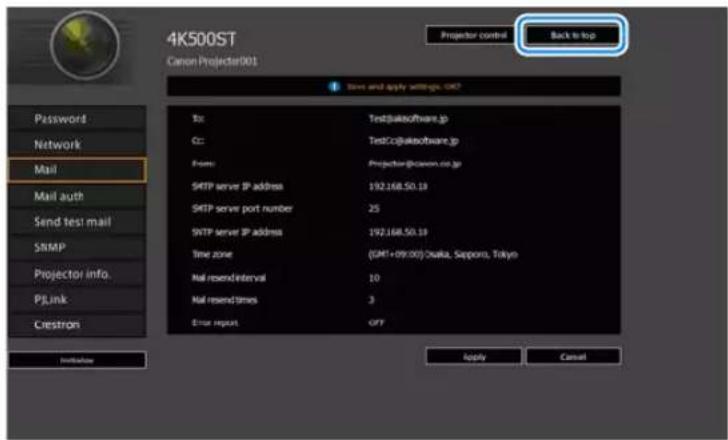This screenshot has height=440, width=728.
Task: Click the To: address Test@akisoftware.jp
Action: pyautogui.click(x=408, y=119)
